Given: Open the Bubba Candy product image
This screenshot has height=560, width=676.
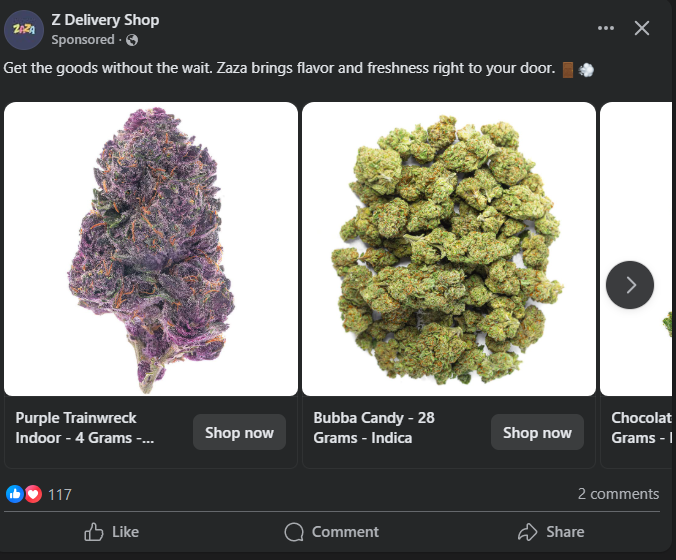Looking at the screenshot, I should (x=449, y=249).
